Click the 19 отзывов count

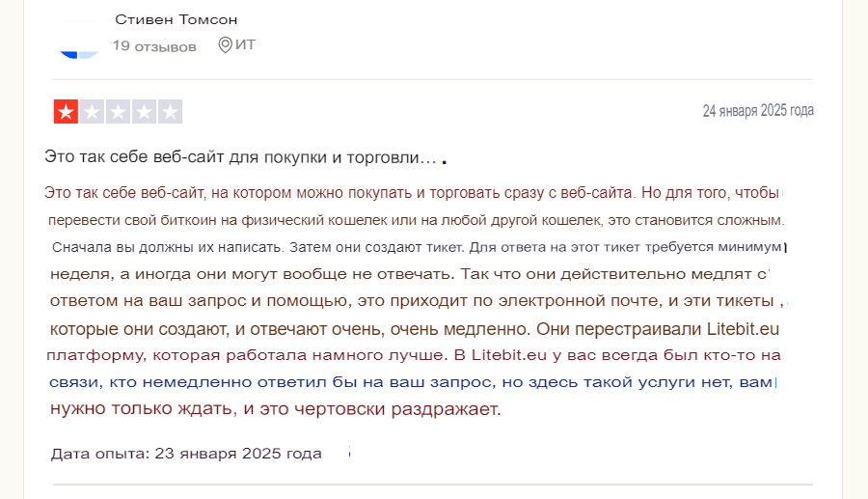coord(154,46)
